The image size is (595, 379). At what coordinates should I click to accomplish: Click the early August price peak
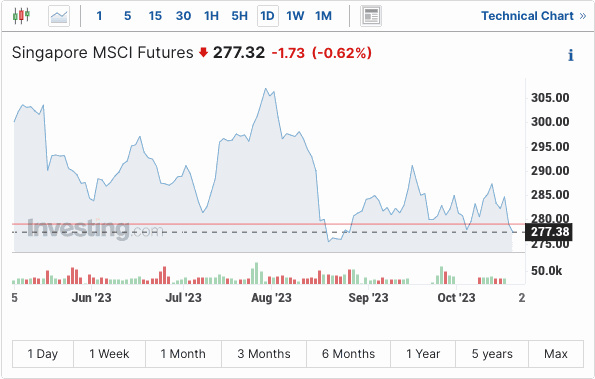pyautogui.click(x=266, y=89)
